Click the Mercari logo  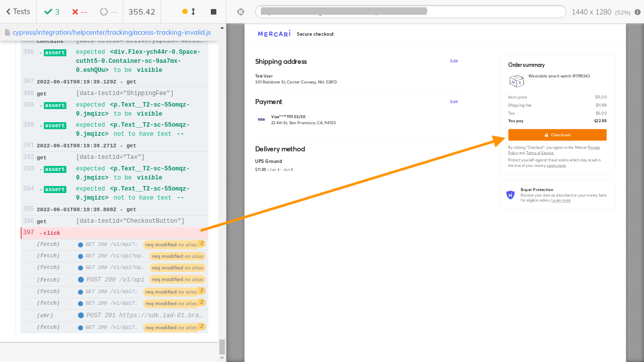(x=274, y=34)
